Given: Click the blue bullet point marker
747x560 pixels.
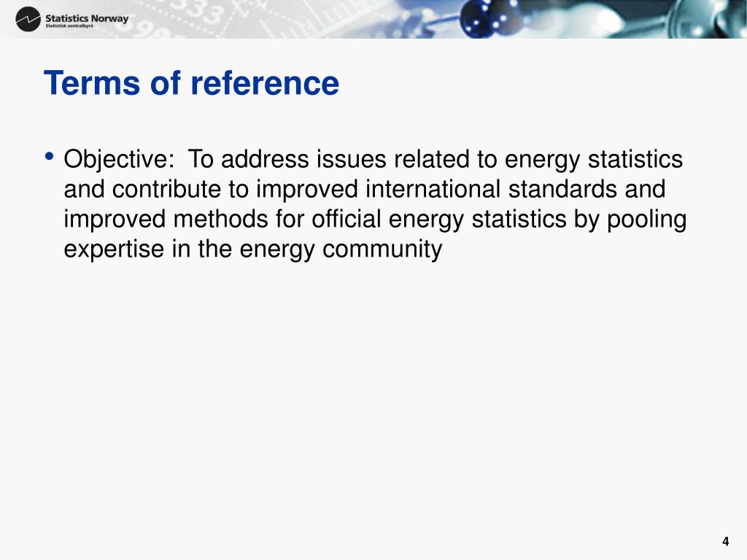Looking at the screenshot, I should click(x=49, y=156).
